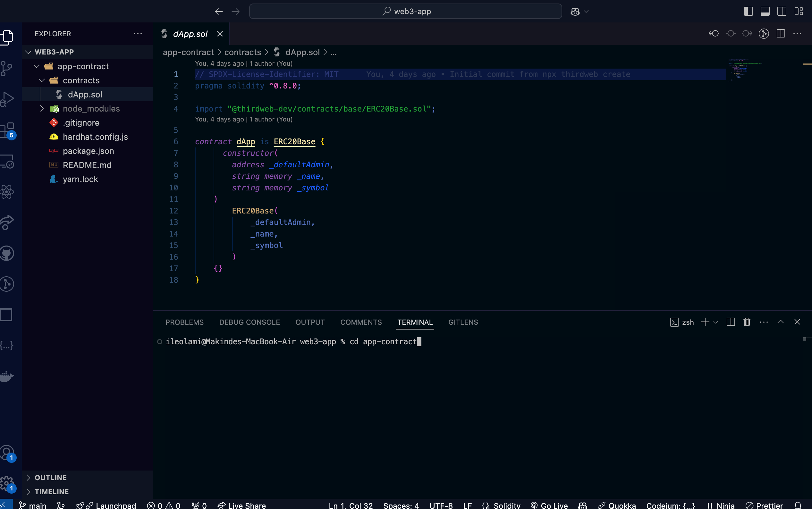Screen dimensions: 812x509
Task: Toggle secondary side bar visibility
Action: point(782,12)
